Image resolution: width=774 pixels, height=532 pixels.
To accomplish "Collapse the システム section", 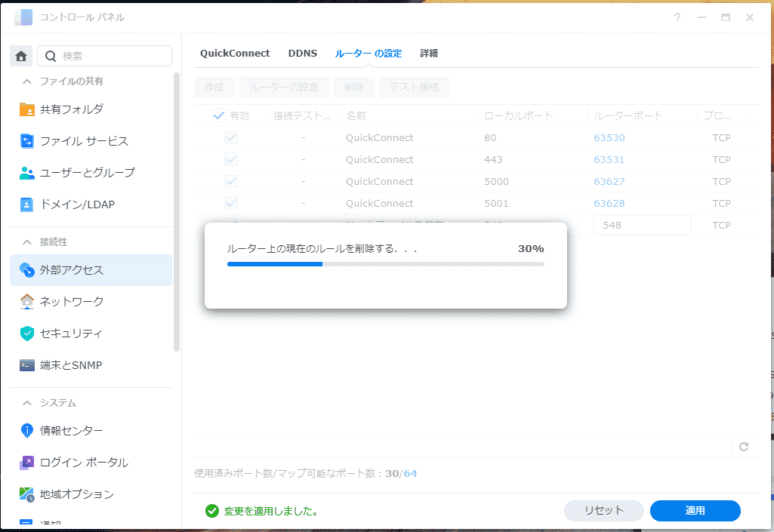I will (x=27, y=403).
